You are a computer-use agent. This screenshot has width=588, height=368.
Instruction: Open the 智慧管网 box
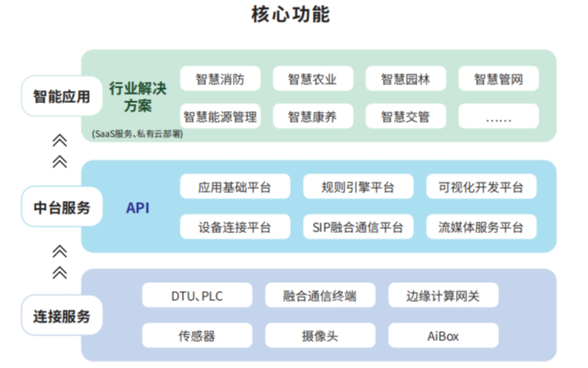pos(498,79)
